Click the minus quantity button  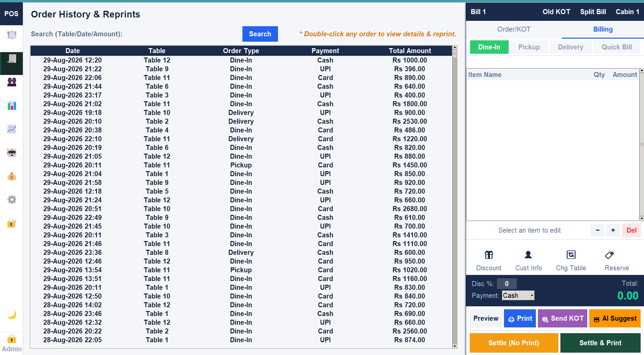coord(597,230)
